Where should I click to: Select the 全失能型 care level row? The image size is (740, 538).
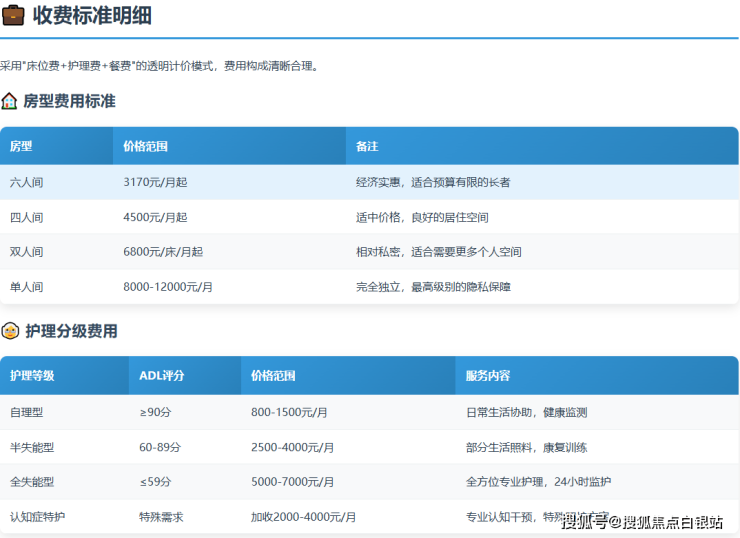click(32, 482)
